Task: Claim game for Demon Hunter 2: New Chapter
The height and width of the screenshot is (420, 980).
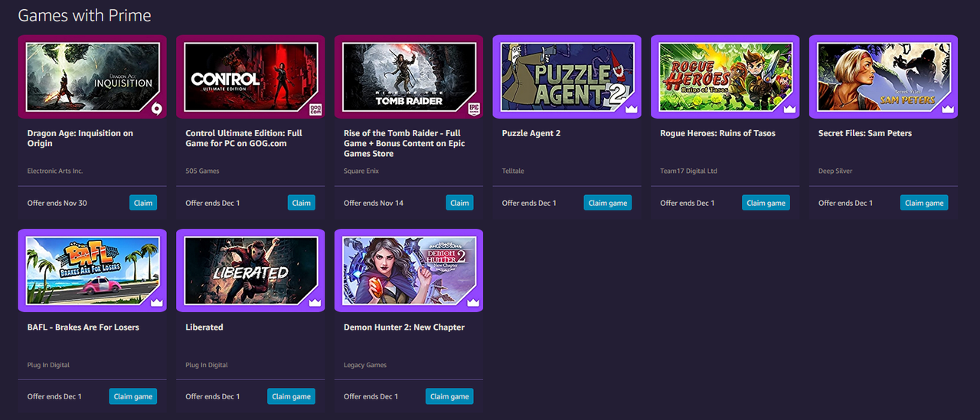Action: coord(449,396)
